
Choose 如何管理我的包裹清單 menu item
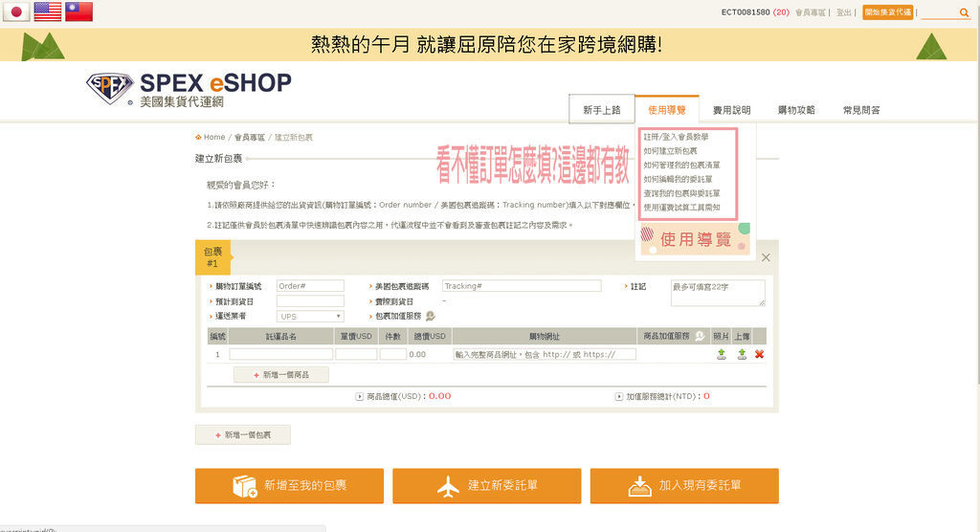[x=681, y=165]
